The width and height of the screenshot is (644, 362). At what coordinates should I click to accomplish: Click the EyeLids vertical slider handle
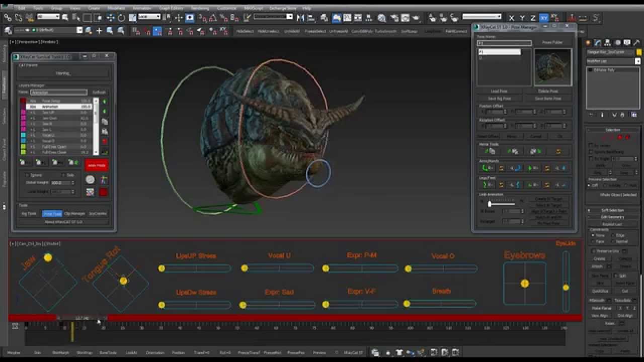[x=566, y=288]
